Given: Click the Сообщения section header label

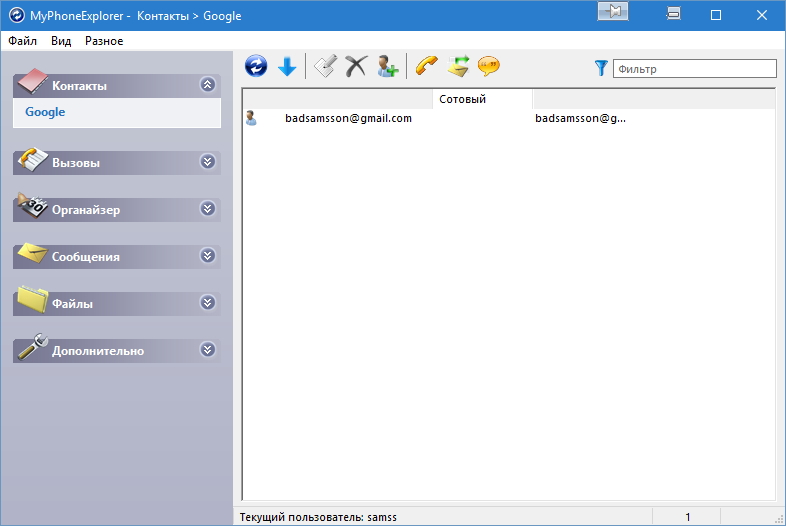Looking at the screenshot, I should pyautogui.click(x=86, y=257).
